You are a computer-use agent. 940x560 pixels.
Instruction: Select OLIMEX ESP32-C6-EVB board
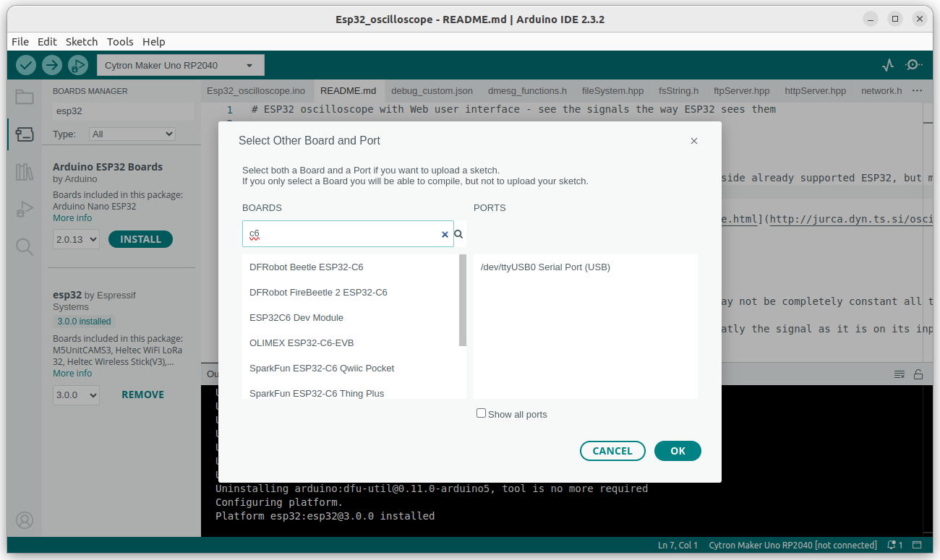[351, 343]
